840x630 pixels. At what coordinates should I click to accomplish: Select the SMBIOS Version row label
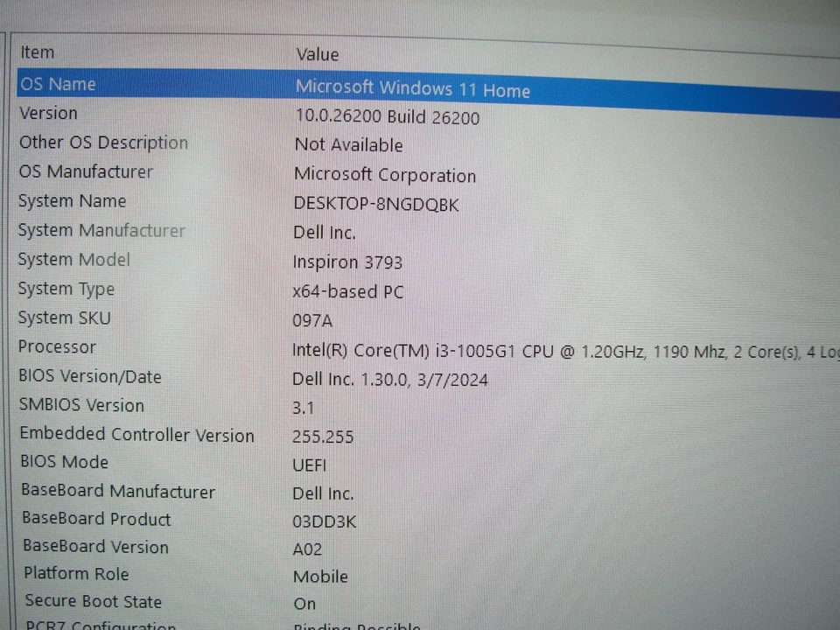pos(81,405)
